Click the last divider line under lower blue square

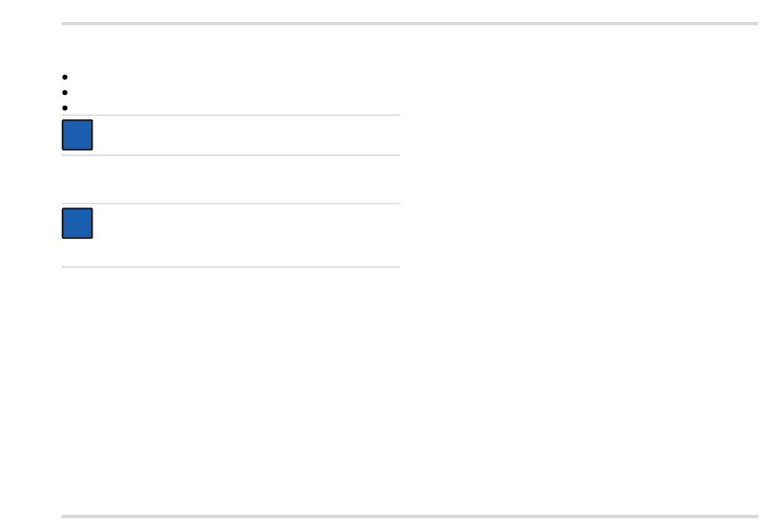pos(231,267)
